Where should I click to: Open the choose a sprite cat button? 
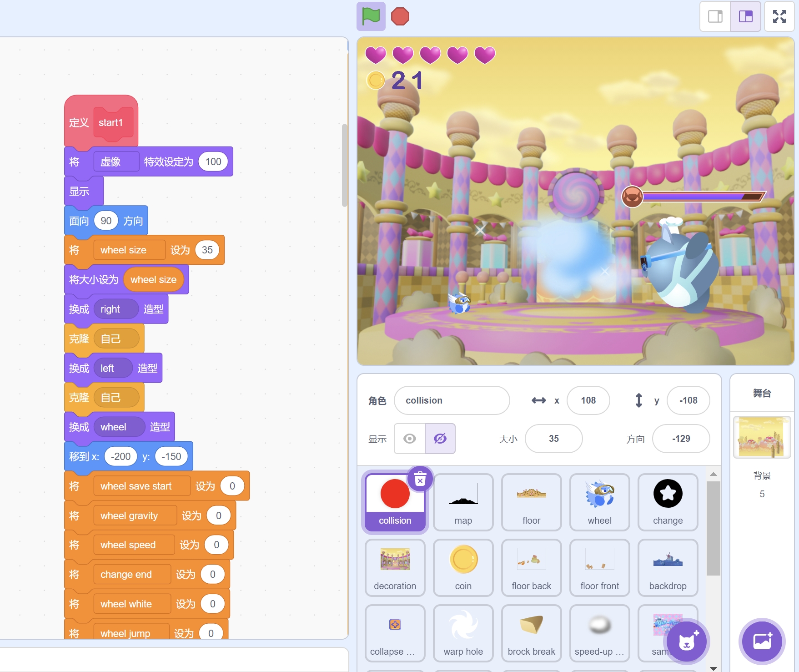coord(686,642)
